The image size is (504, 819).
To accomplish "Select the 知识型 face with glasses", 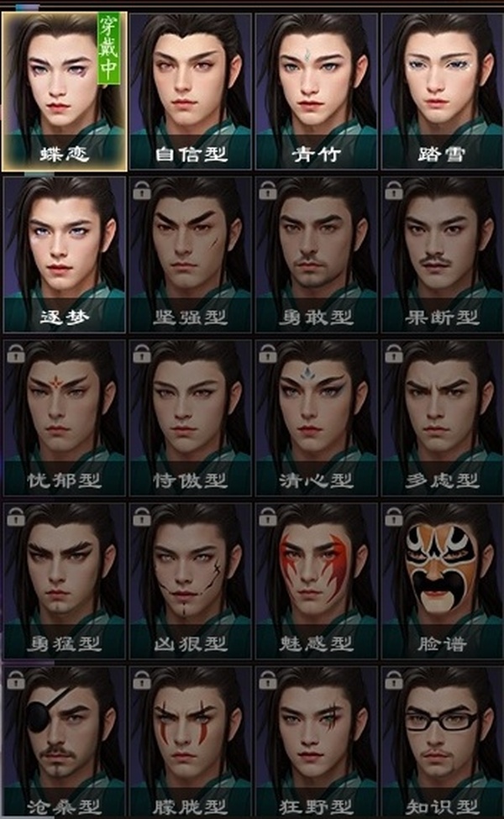I will 443,743.
